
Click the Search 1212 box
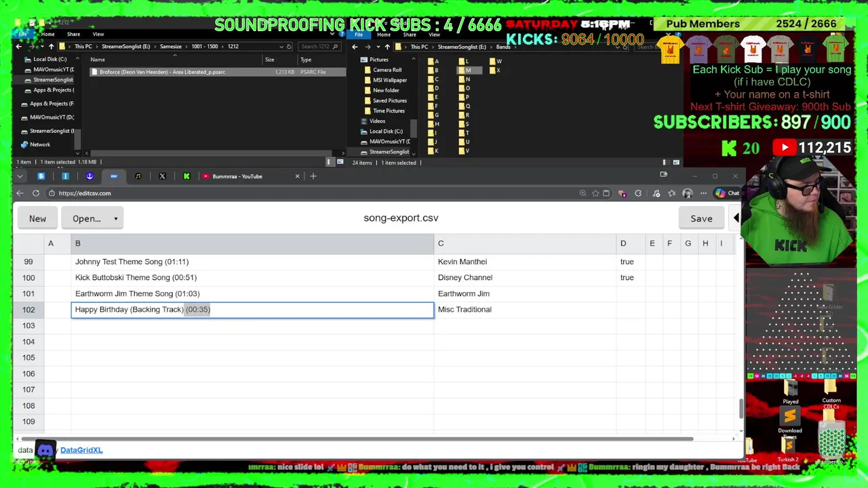click(x=319, y=47)
